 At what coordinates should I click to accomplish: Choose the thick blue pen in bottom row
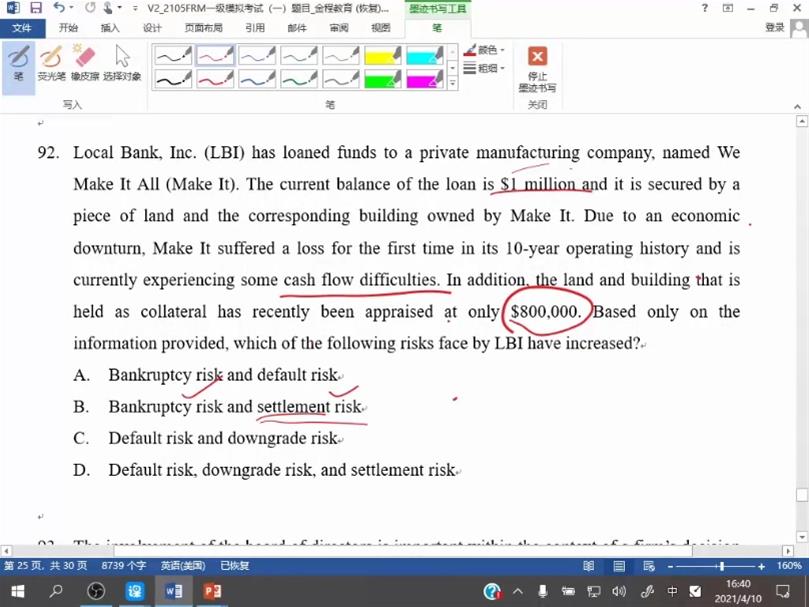pyautogui.click(x=257, y=79)
